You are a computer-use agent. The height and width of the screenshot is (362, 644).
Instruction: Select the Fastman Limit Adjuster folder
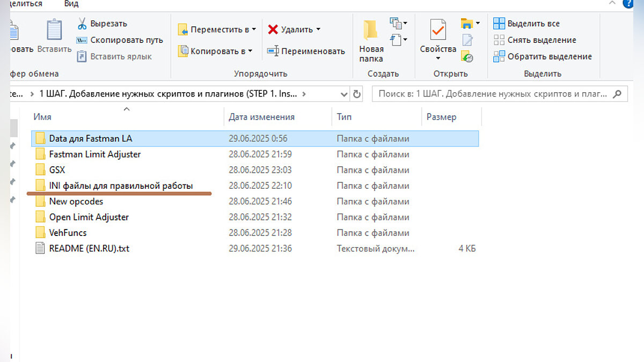(x=94, y=154)
